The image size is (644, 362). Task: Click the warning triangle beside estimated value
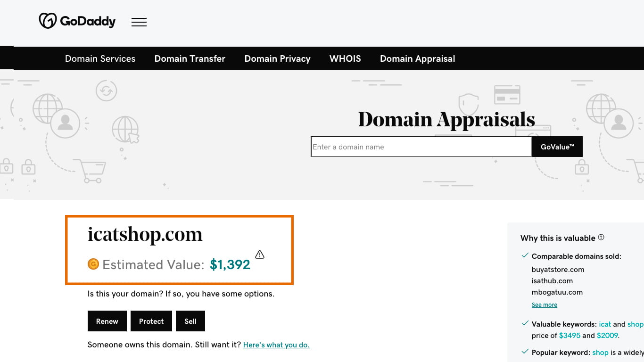[260, 255]
